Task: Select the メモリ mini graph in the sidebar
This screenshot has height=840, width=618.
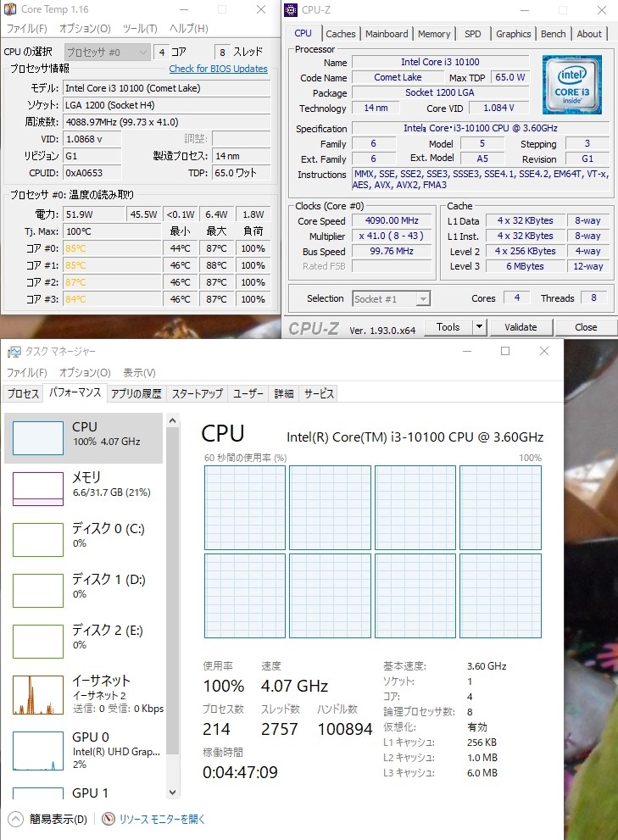Action: 38,488
